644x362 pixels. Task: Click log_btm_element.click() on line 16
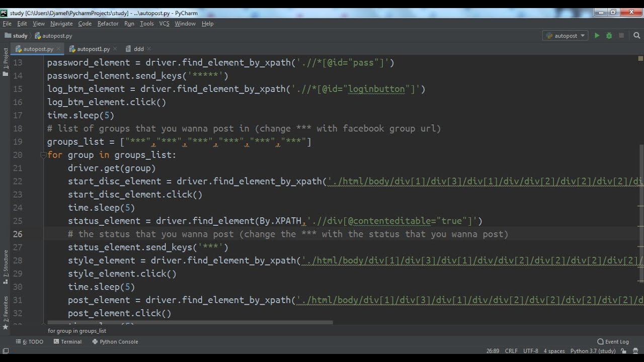coord(106,102)
